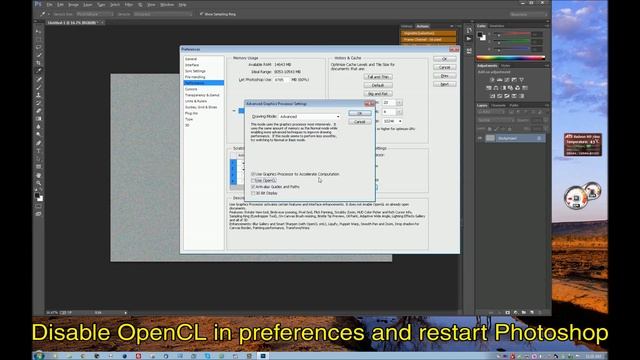Switch to the Styles tab
This screenshot has width=640, height=360.
506,66
